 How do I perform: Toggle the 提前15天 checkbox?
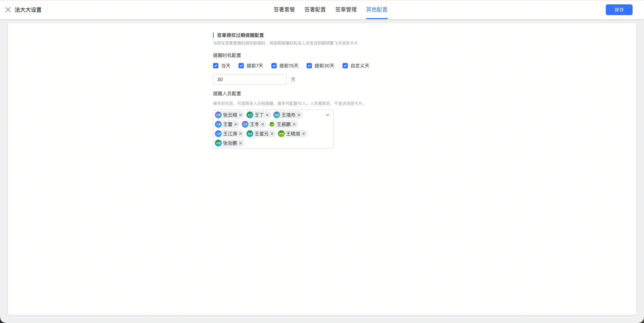[x=274, y=66]
